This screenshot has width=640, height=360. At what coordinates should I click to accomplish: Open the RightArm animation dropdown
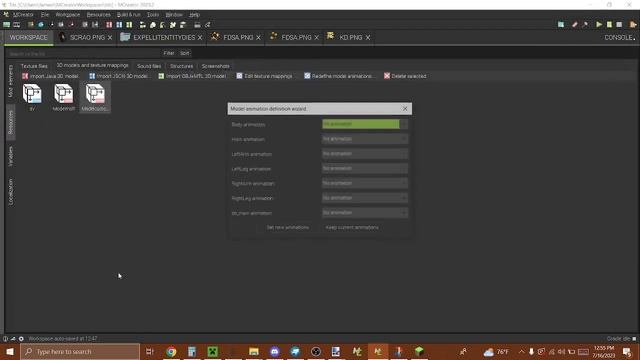(364, 183)
